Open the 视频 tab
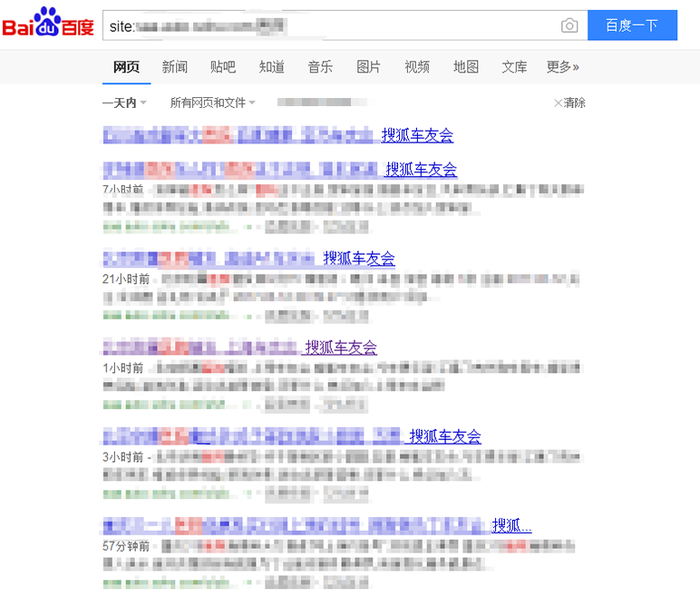This screenshot has width=700, height=607. click(x=417, y=66)
